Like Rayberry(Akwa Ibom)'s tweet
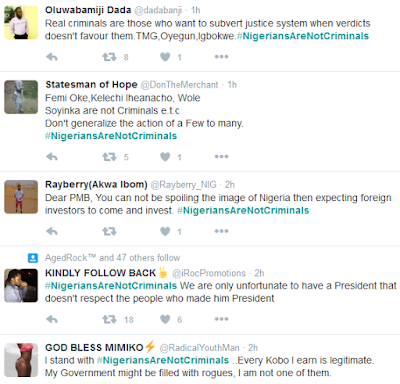The width and height of the screenshot is (400, 384). pos(165,231)
